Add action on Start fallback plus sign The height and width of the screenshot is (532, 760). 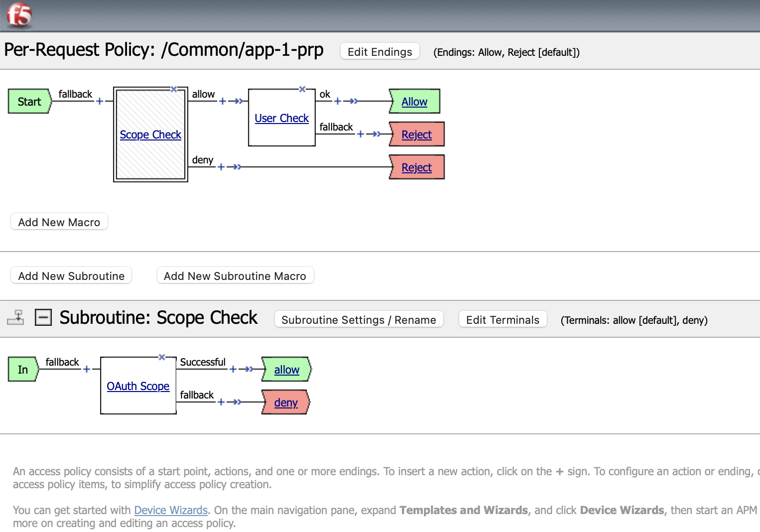pos(100,101)
